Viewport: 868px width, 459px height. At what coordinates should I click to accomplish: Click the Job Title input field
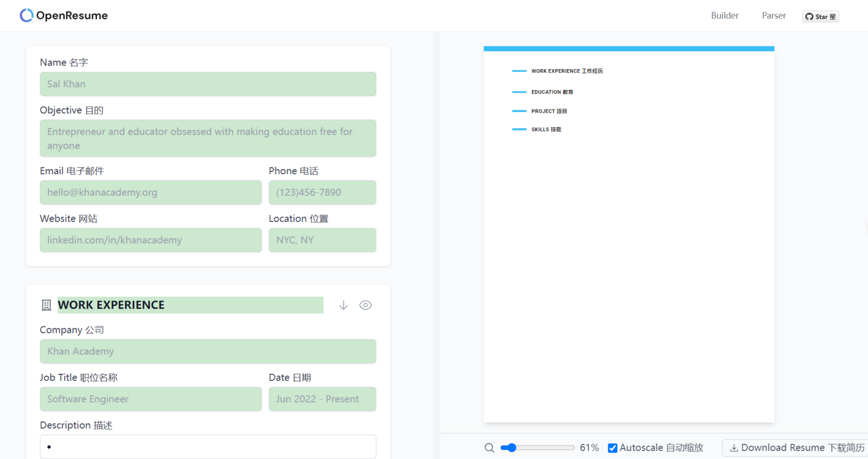(x=151, y=399)
